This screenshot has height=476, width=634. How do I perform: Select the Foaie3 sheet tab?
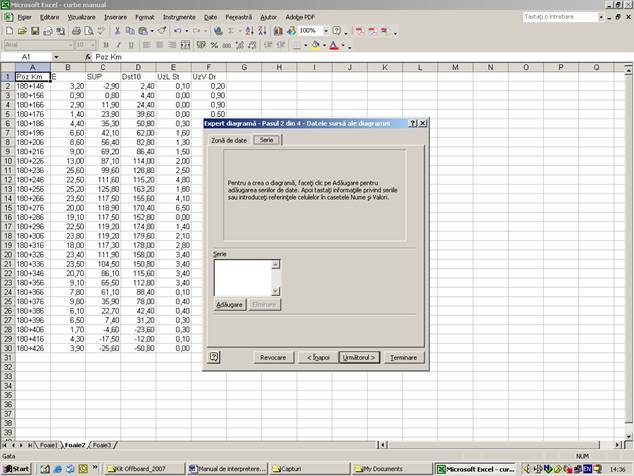click(x=101, y=445)
